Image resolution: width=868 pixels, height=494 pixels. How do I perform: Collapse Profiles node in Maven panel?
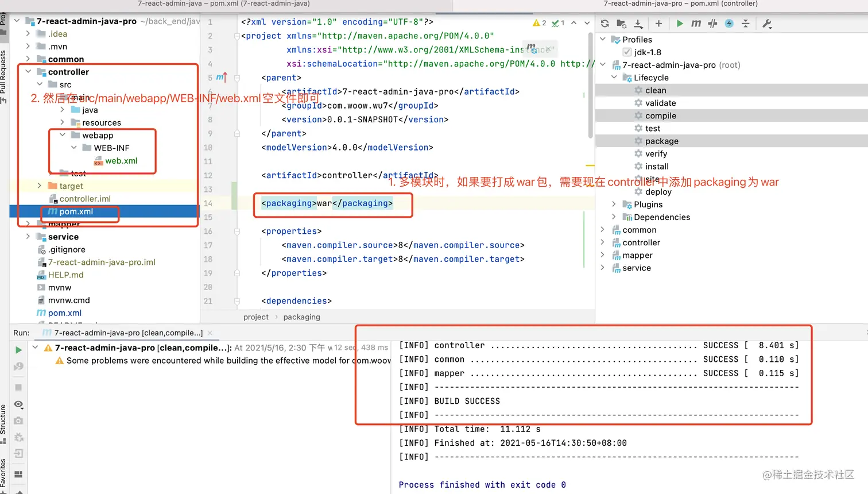[x=603, y=40]
